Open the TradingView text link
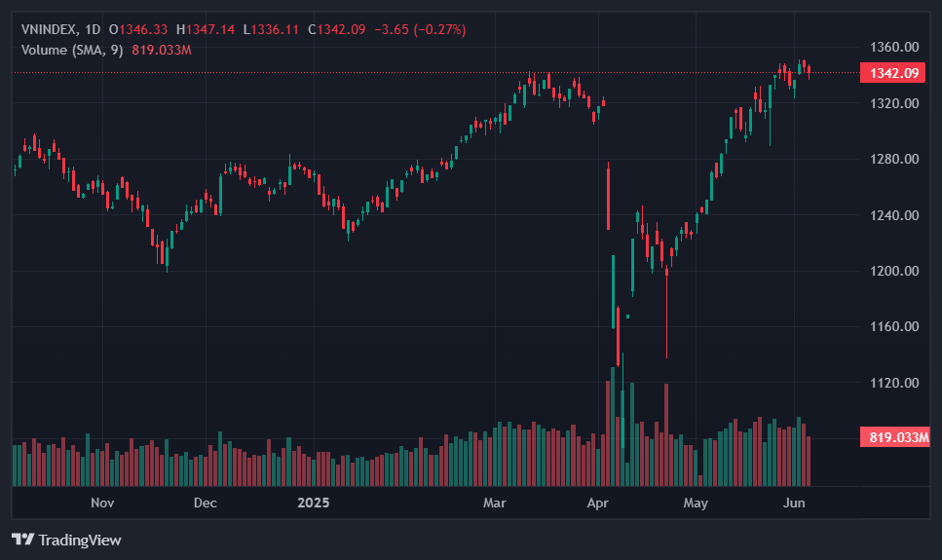The height and width of the screenshot is (560, 942). point(80,541)
